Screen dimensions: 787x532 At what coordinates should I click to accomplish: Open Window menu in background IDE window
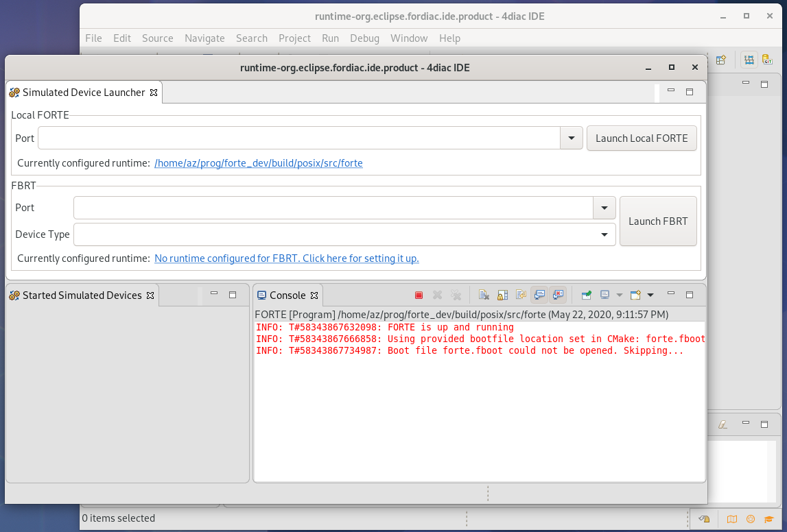(x=409, y=38)
